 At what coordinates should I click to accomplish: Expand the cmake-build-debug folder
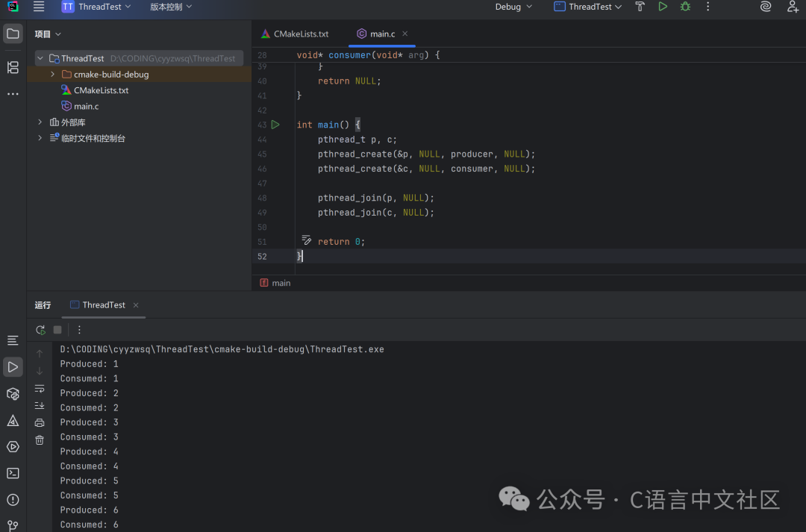click(52, 75)
